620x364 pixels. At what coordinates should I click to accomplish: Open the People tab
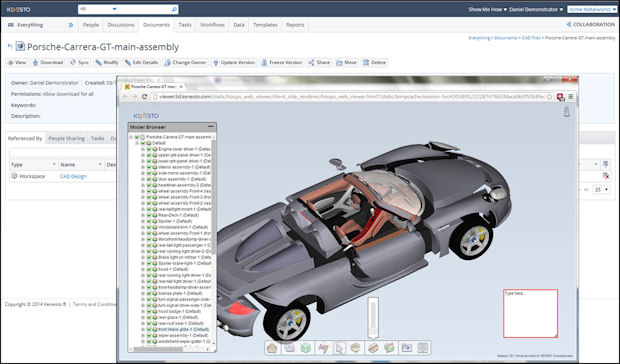click(x=91, y=25)
